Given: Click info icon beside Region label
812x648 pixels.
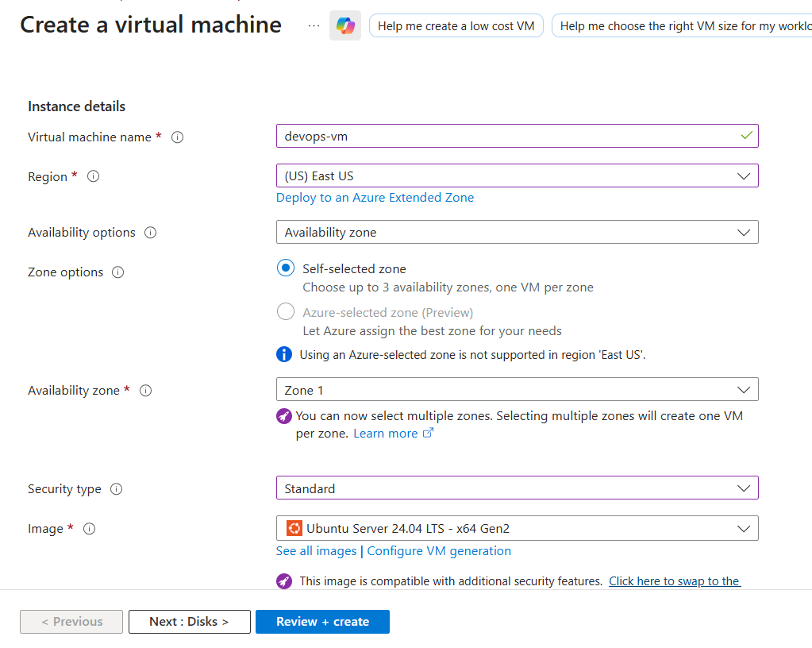Looking at the screenshot, I should (93, 176).
